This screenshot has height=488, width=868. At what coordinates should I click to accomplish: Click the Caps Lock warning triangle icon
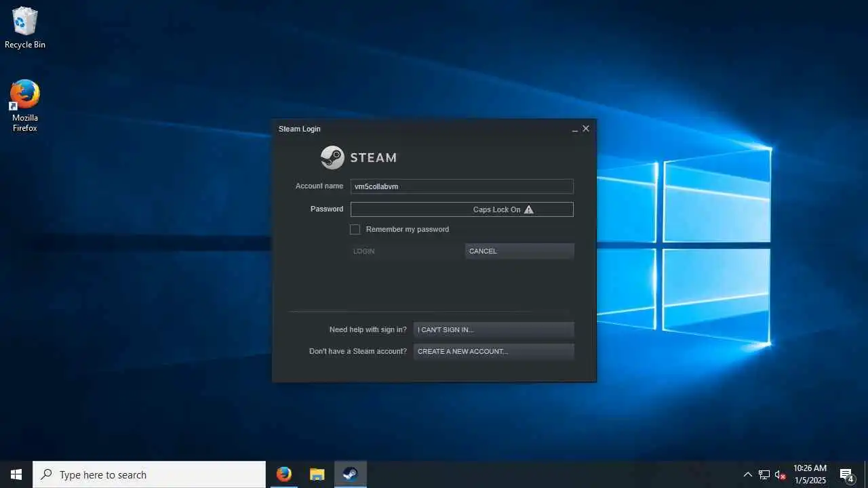pos(529,209)
